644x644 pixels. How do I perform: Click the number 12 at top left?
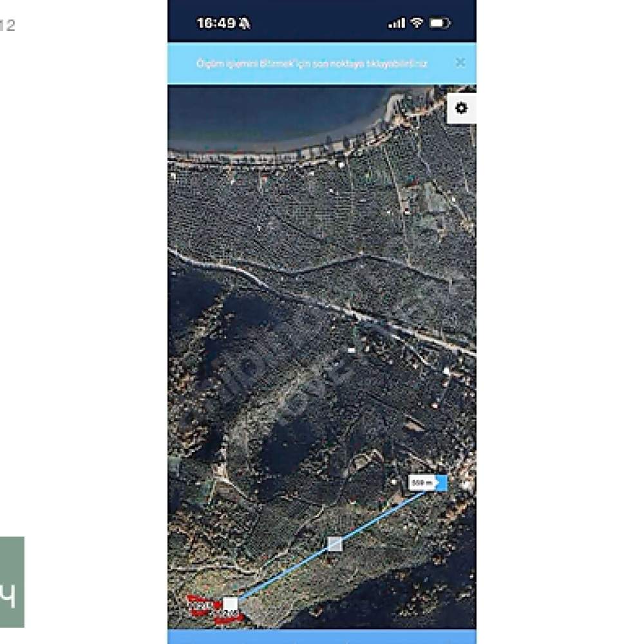(7, 26)
